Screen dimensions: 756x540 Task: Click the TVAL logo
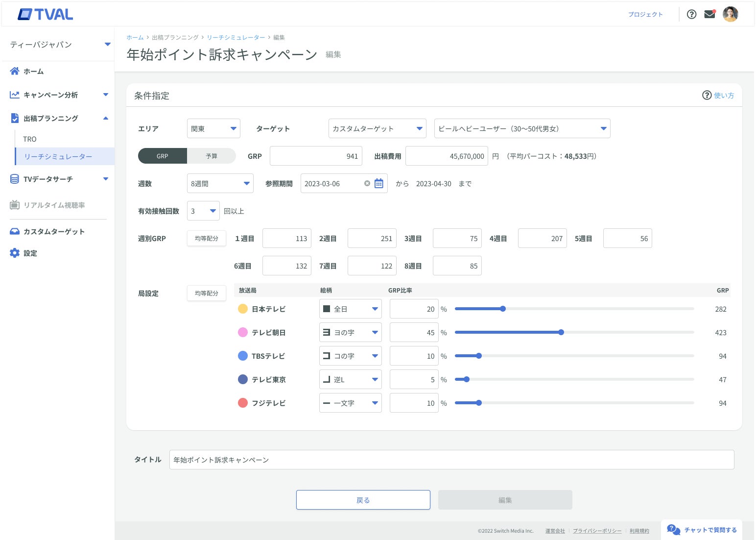coord(45,15)
